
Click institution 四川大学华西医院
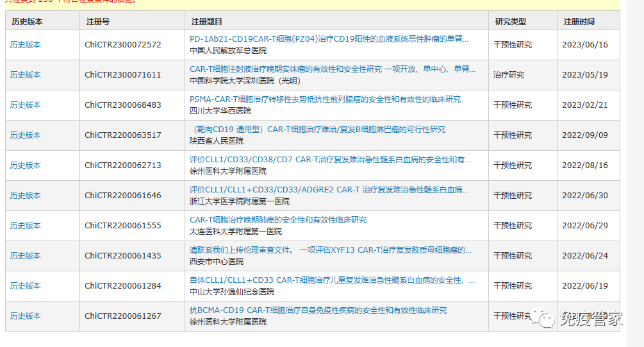pyautogui.click(x=220, y=111)
